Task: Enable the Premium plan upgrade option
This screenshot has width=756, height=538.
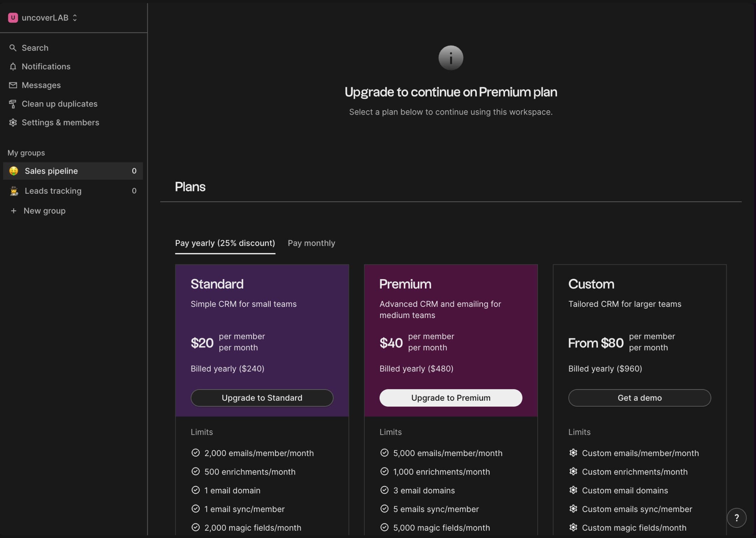Action: click(451, 398)
